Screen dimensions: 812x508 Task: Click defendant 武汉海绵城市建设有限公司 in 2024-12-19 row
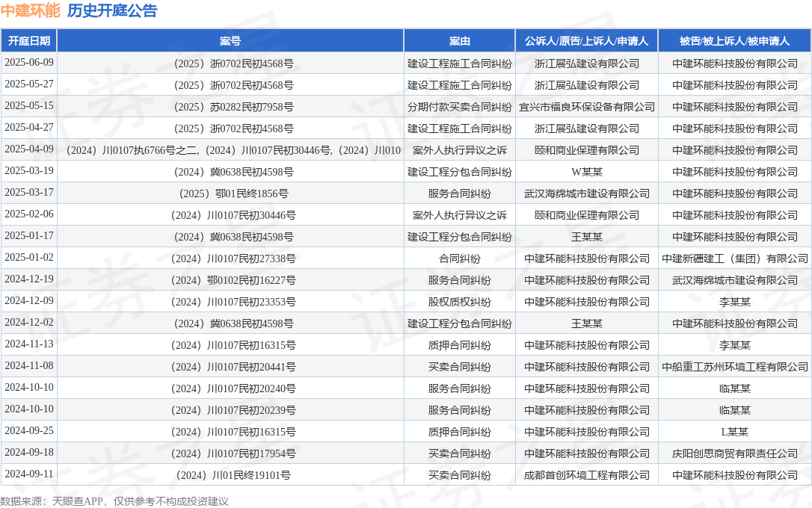[735, 280]
